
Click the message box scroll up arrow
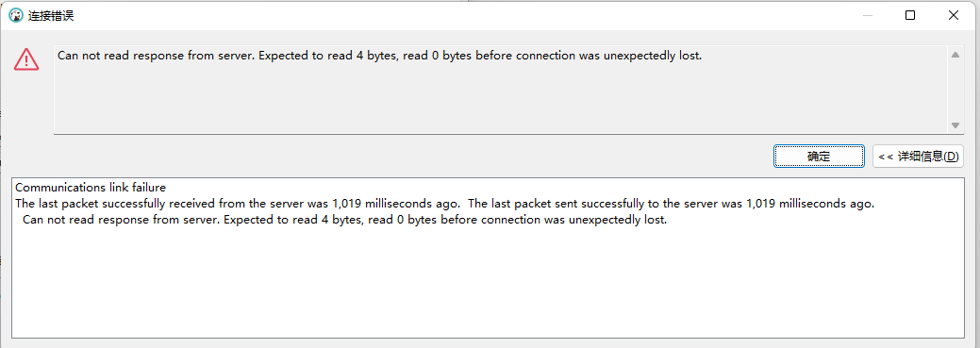point(955,55)
